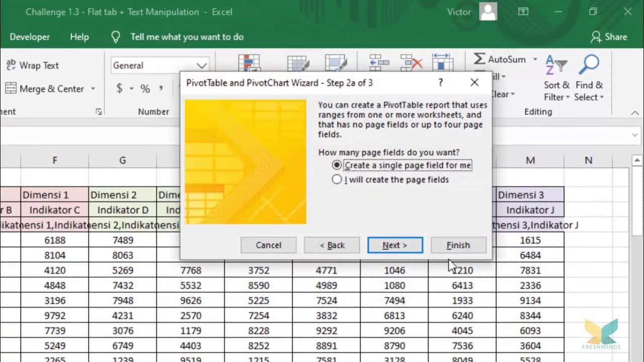The width and height of the screenshot is (644, 362).
Task: Open the AutoSum dropdown arrow
Action: (x=535, y=59)
